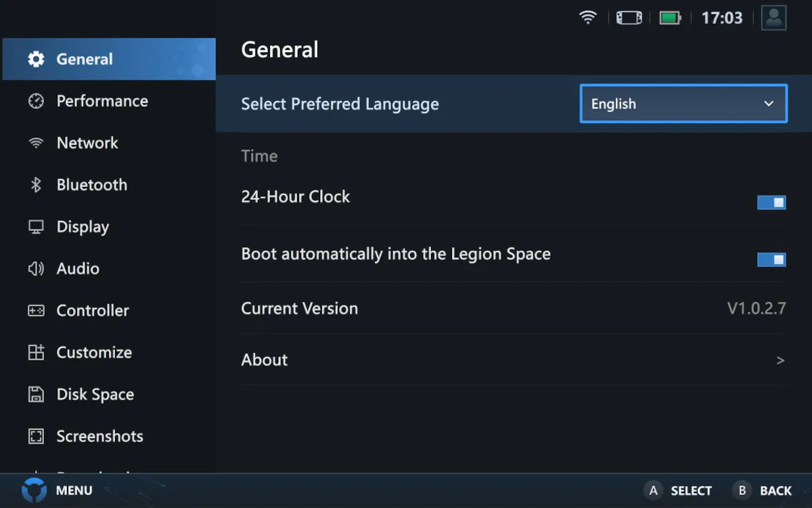The width and height of the screenshot is (812, 508).
Task: Open Performance via its gauge icon
Action: 36,102
